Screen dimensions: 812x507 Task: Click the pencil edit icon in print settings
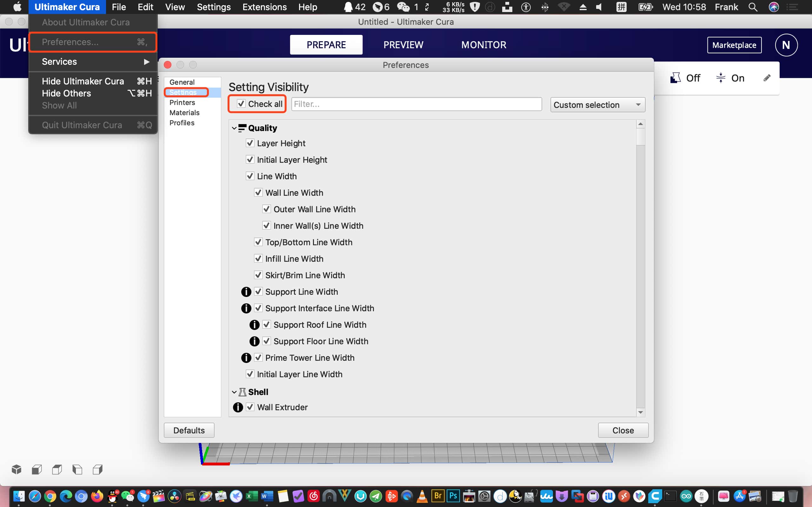click(767, 78)
